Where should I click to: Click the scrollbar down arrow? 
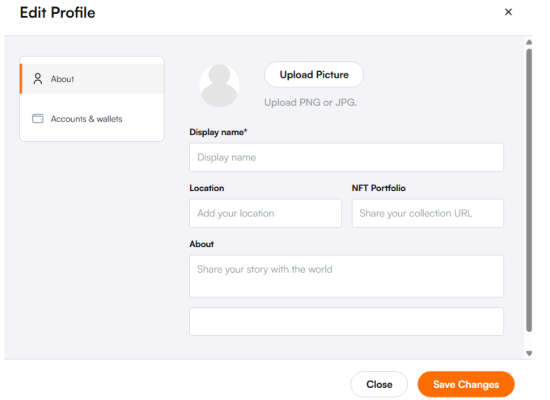[529, 353]
